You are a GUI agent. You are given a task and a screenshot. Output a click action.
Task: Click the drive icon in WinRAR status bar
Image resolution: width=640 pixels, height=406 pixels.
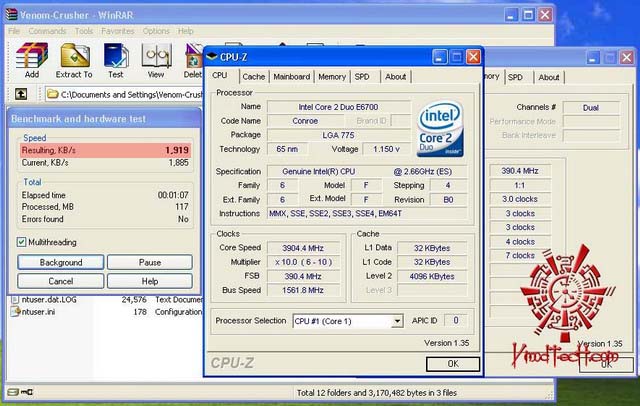(13, 392)
